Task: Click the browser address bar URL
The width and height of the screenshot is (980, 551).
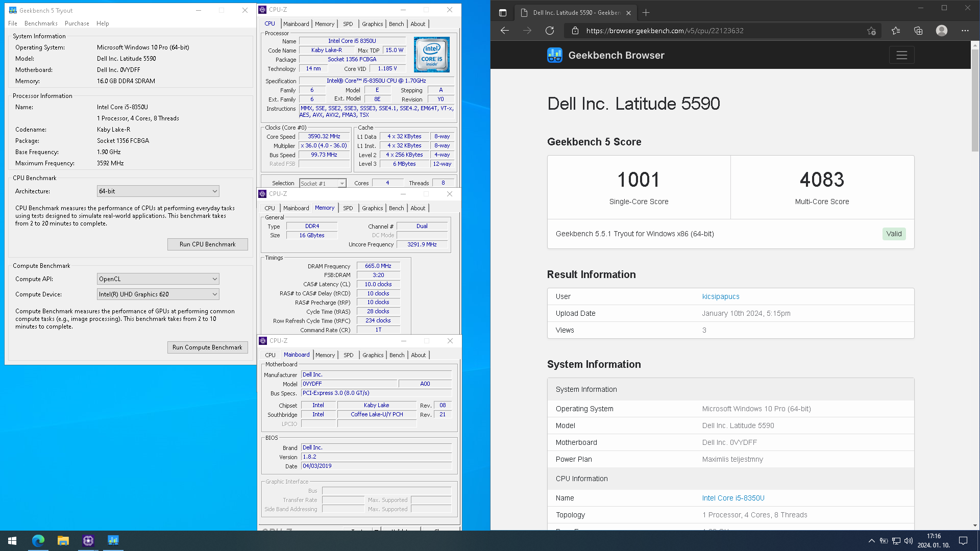Action: [x=665, y=31]
